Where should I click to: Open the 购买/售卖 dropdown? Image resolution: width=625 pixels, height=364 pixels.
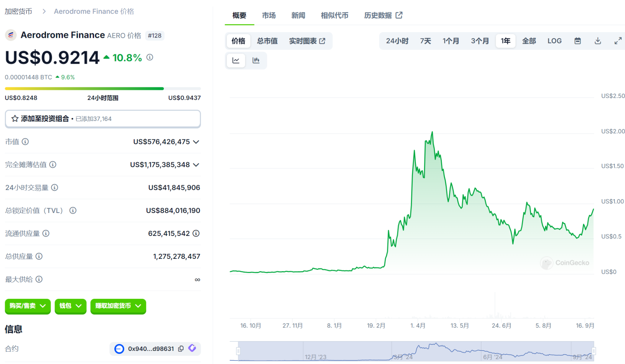28,306
